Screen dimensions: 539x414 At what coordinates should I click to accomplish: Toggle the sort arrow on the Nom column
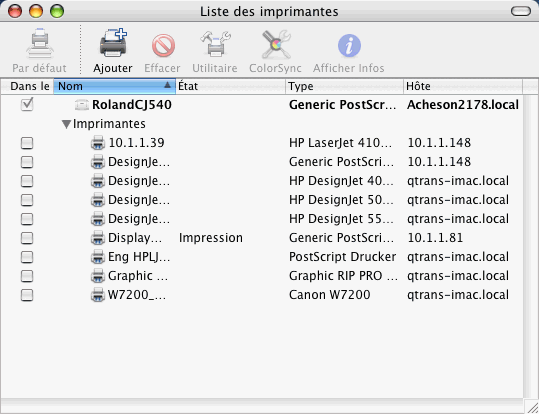click(167, 85)
